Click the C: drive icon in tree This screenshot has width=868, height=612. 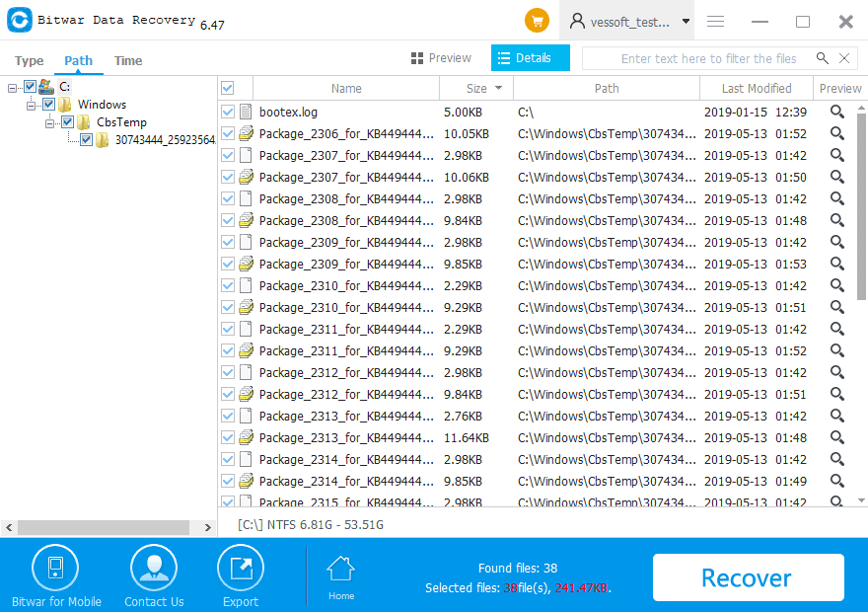46,87
